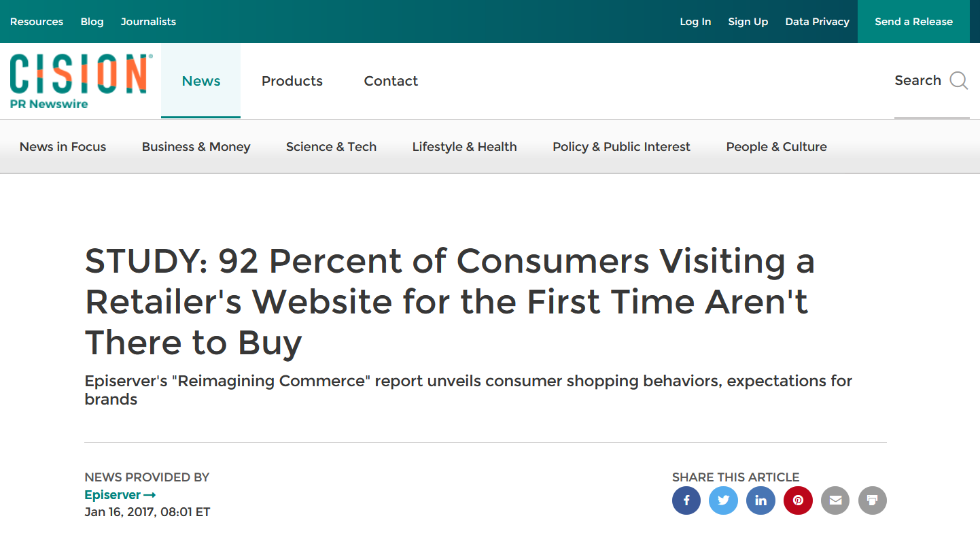Click the Cision PR Newswire logo
The height and width of the screenshot is (544, 980).
(80, 81)
